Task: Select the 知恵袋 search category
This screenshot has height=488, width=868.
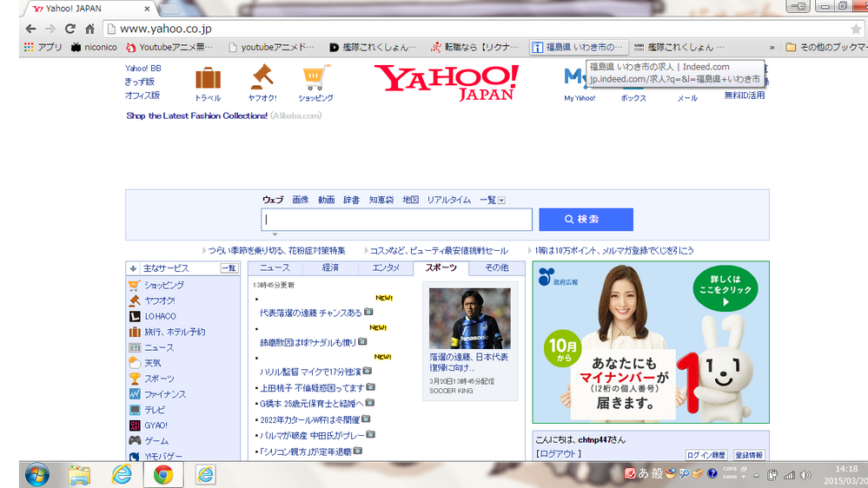Action: [x=381, y=200]
